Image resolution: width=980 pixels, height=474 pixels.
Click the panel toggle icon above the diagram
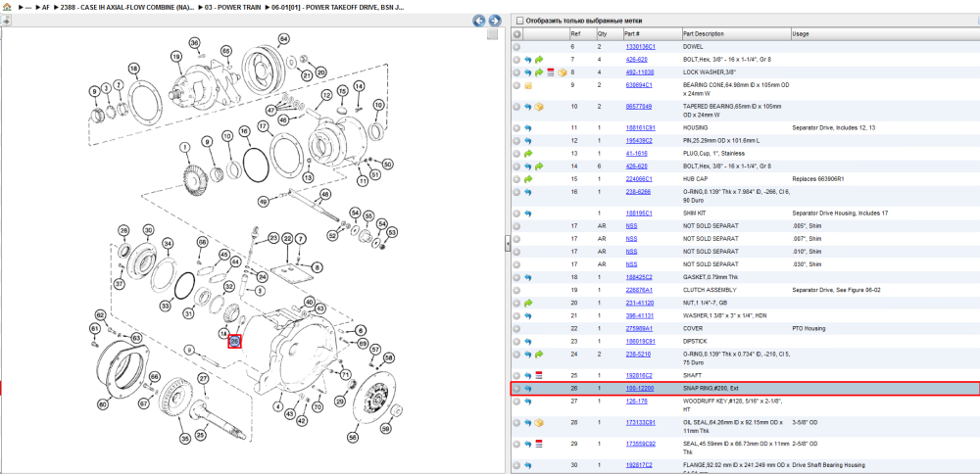pyautogui.click(x=6, y=21)
